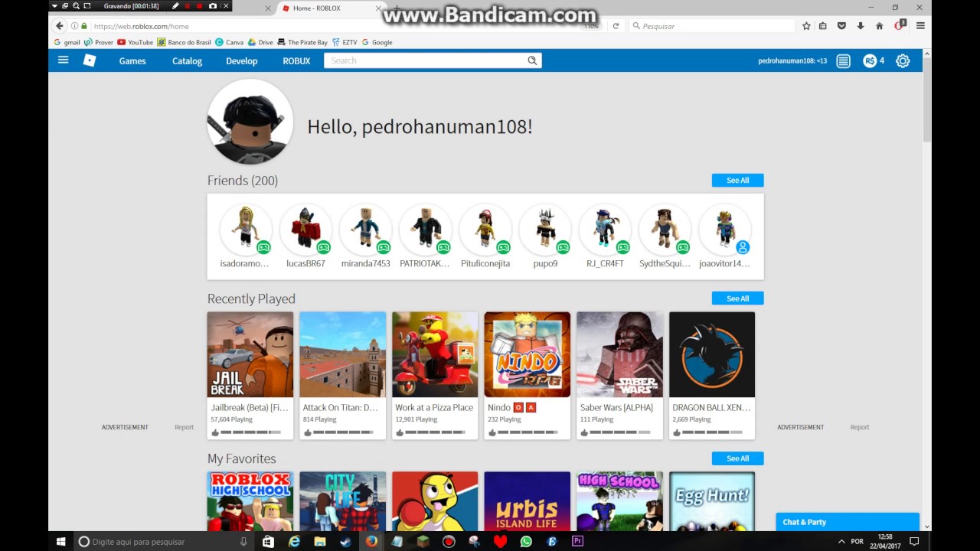Click the Firefox Pesquisar search box

tap(712, 26)
